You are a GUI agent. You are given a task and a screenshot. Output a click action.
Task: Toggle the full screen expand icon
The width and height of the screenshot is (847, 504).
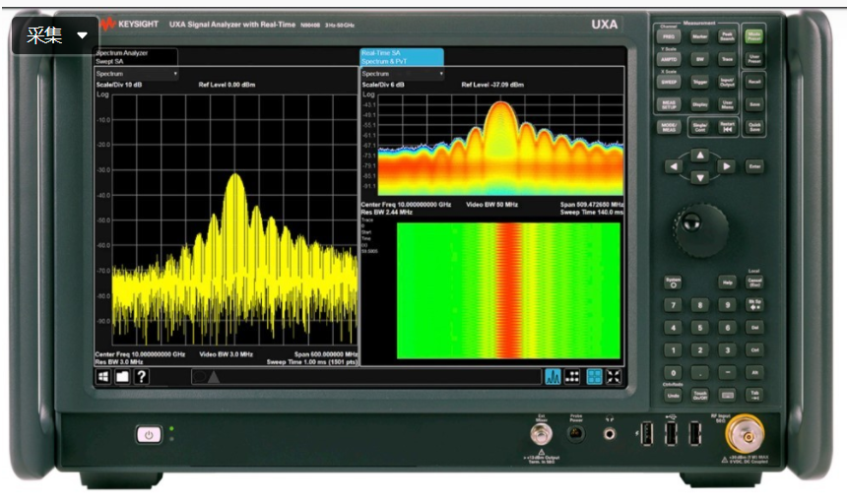tap(614, 377)
